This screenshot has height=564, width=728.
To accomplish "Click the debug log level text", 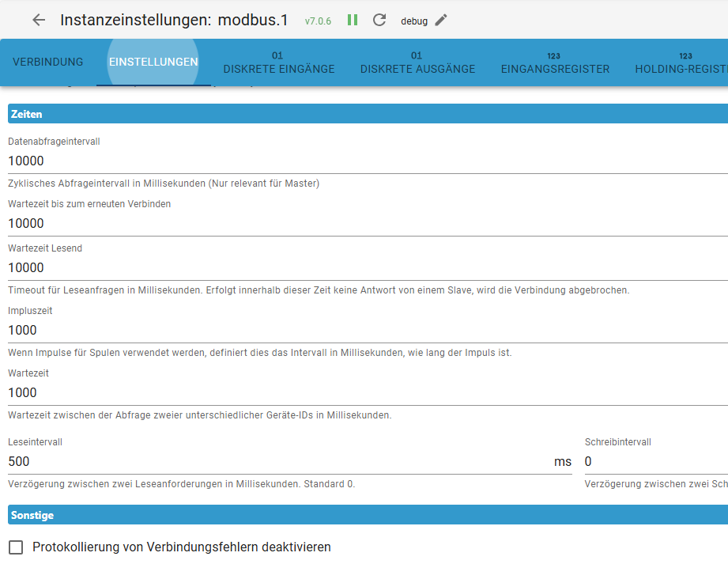I will 414,21.
